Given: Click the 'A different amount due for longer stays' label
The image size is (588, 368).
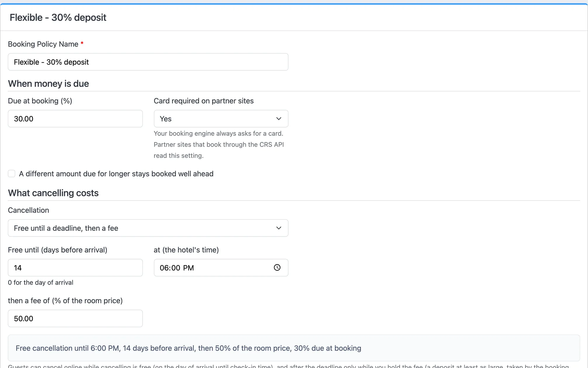Looking at the screenshot, I should point(116,174).
